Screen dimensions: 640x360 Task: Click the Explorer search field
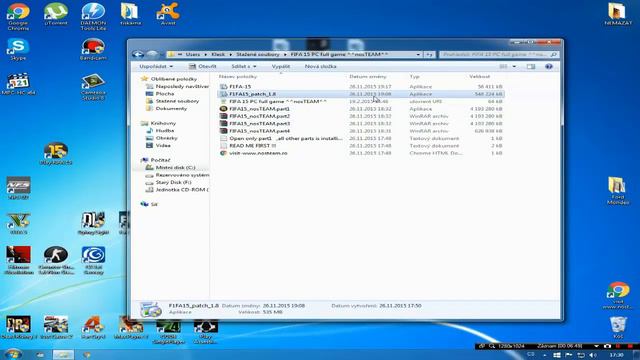pos(499,54)
